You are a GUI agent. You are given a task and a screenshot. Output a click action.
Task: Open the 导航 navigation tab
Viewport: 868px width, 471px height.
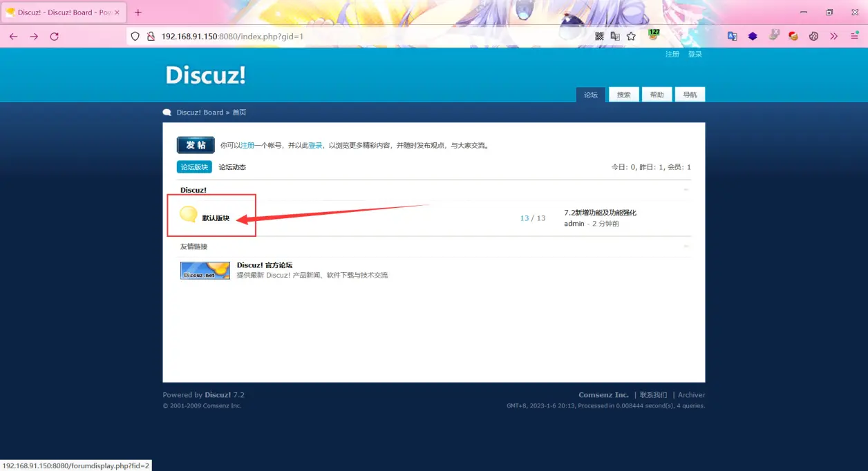(690, 95)
